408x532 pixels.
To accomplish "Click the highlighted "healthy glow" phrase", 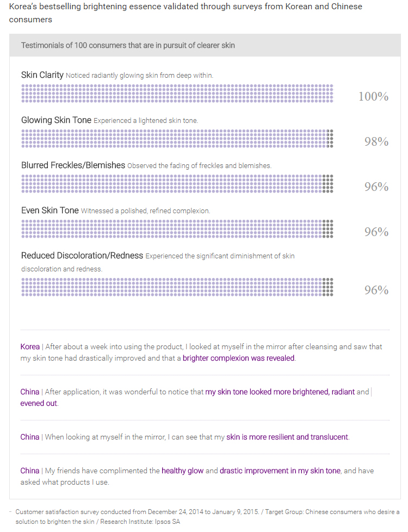I will pos(182,471).
